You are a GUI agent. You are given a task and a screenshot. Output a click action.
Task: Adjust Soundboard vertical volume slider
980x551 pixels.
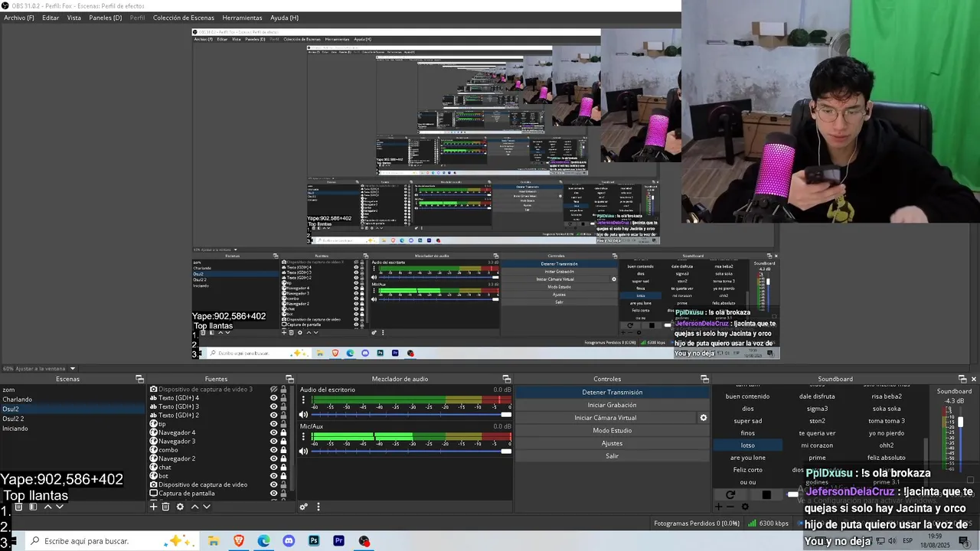(961, 440)
